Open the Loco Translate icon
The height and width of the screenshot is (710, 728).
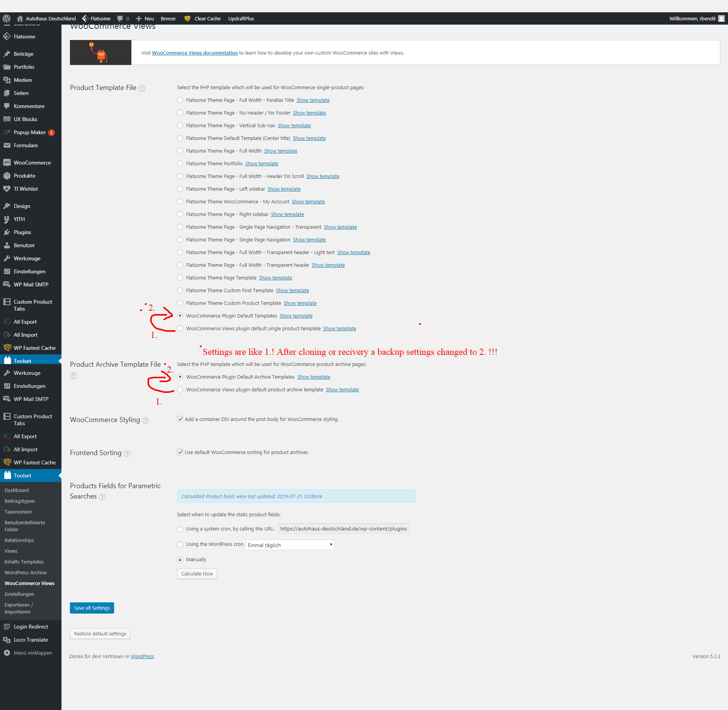[x=7, y=640]
